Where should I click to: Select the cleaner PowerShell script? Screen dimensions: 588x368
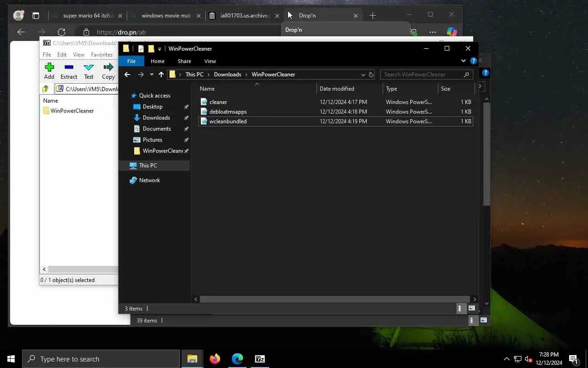pyautogui.click(x=335, y=102)
